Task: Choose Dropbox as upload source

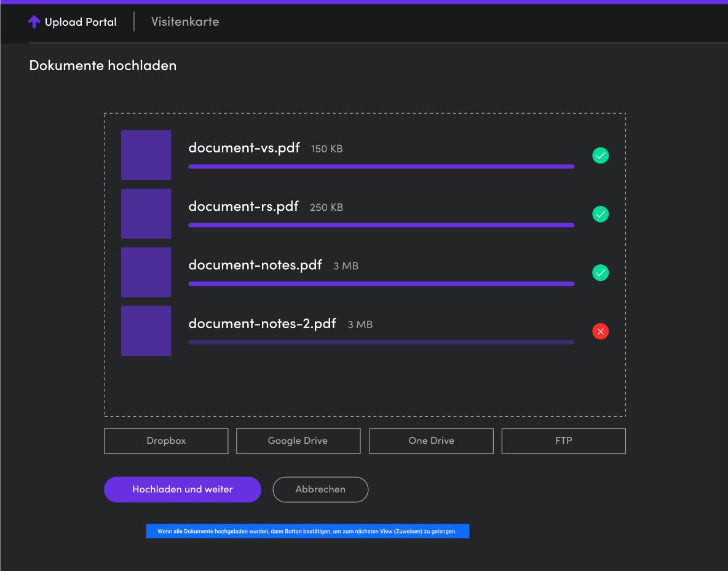Action: 166,441
